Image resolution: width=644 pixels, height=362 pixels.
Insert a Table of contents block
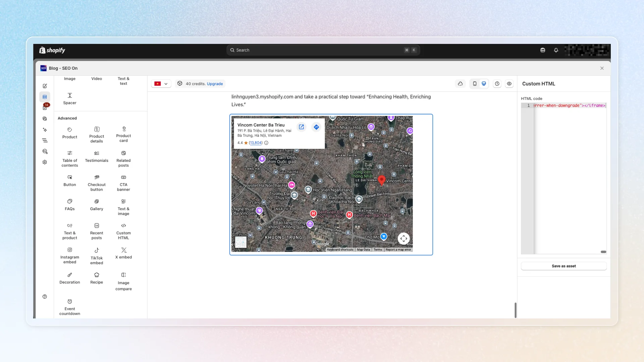coord(70,159)
